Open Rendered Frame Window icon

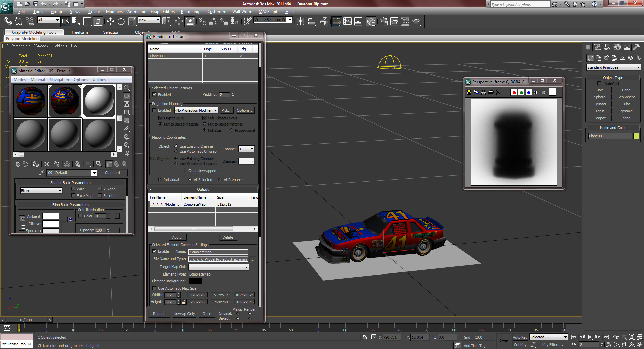(394, 21)
